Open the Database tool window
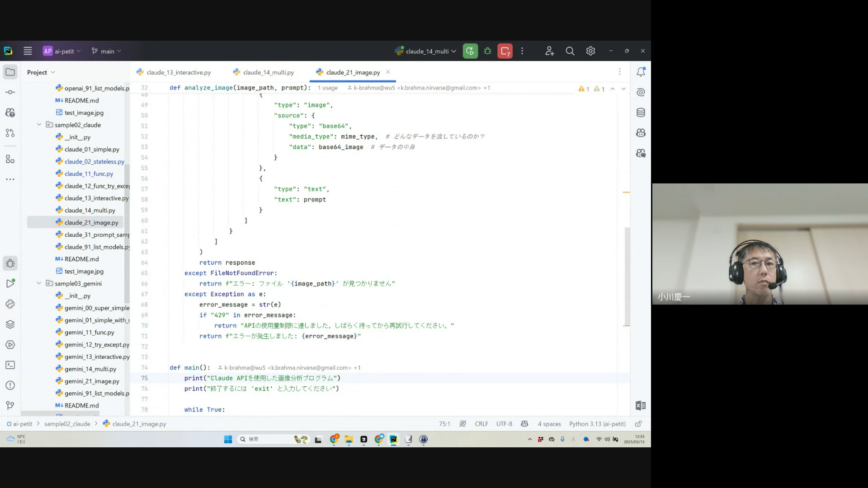Image resolution: width=868 pixels, height=488 pixels. [641, 113]
